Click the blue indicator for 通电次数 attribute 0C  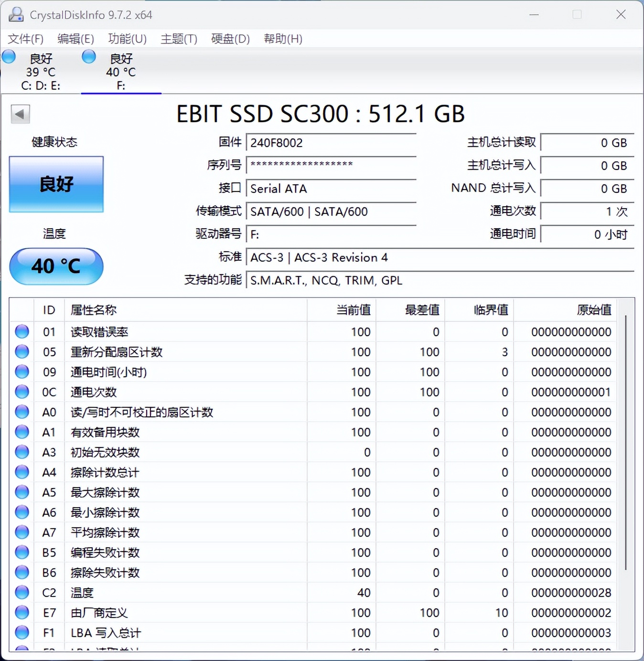pos(21,392)
